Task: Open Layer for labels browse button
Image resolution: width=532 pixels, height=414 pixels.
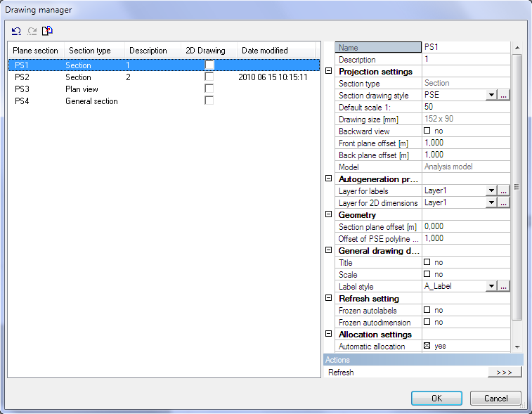Action: (504, 190)
